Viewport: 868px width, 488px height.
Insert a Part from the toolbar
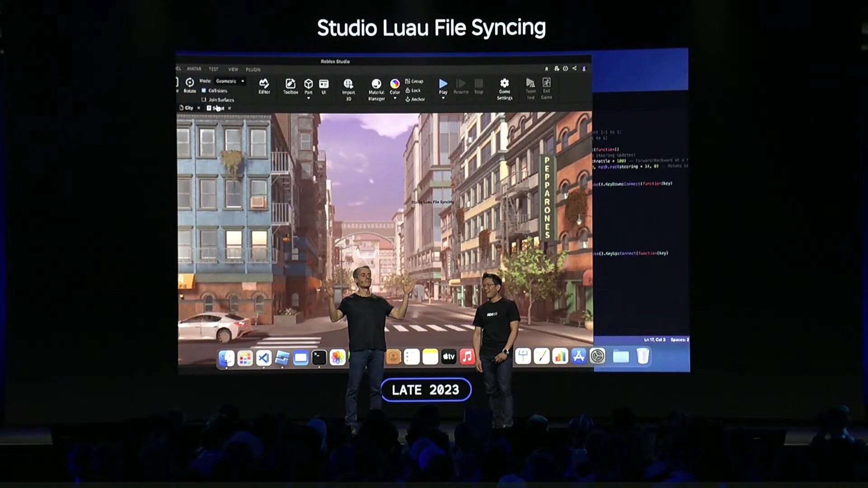click(308, 86)
